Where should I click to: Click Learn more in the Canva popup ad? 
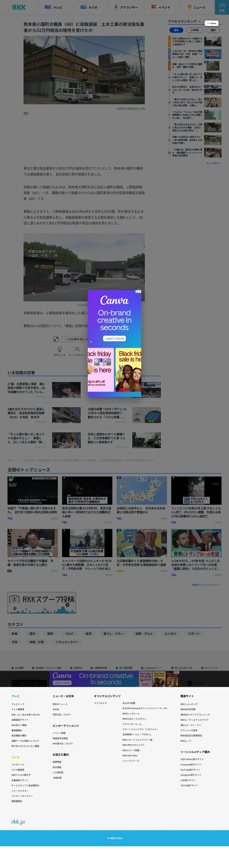click(114, 338)
